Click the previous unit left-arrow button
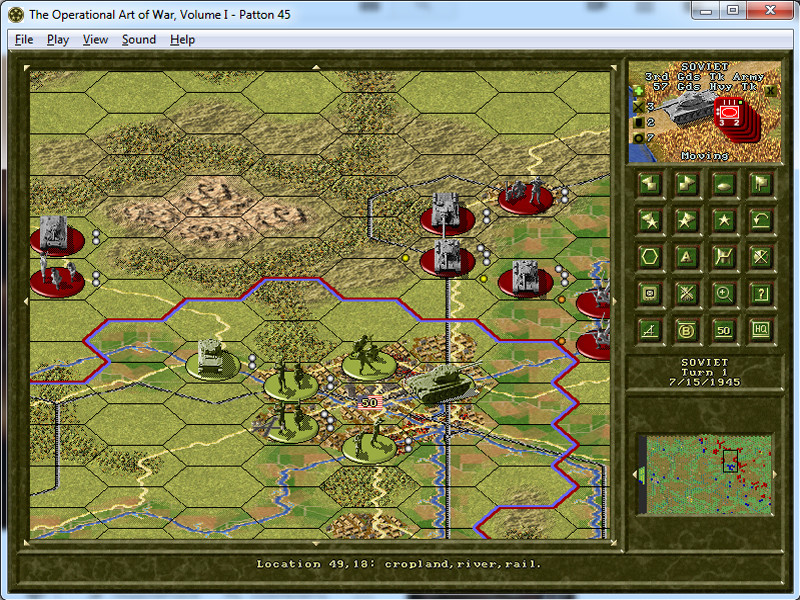800x600 pixels. (x=650, y=184)
